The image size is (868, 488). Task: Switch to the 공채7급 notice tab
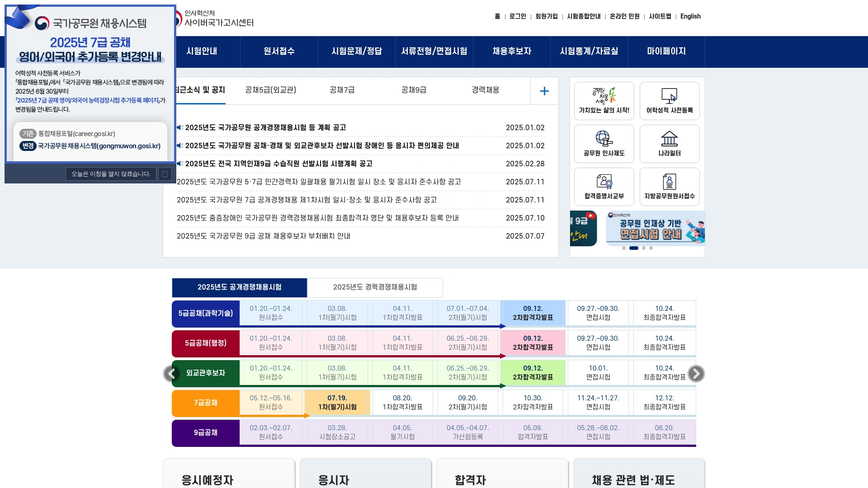point(342,90)
